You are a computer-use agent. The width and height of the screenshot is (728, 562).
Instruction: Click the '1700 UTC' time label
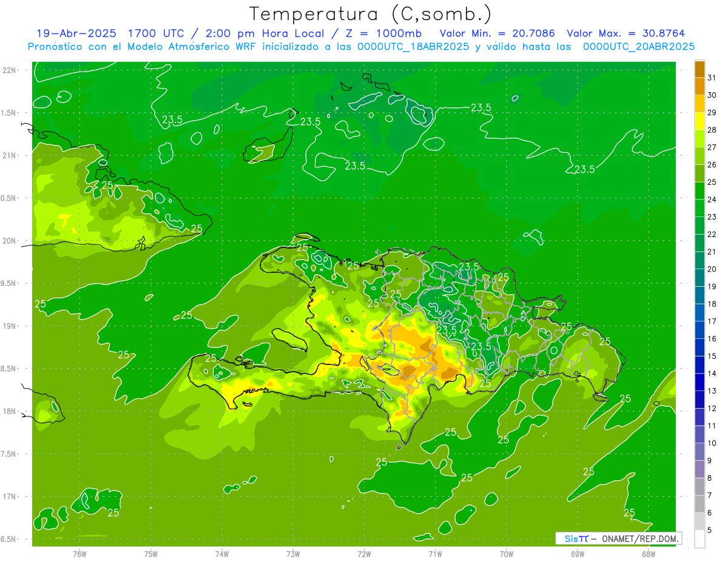pos(157,33)
